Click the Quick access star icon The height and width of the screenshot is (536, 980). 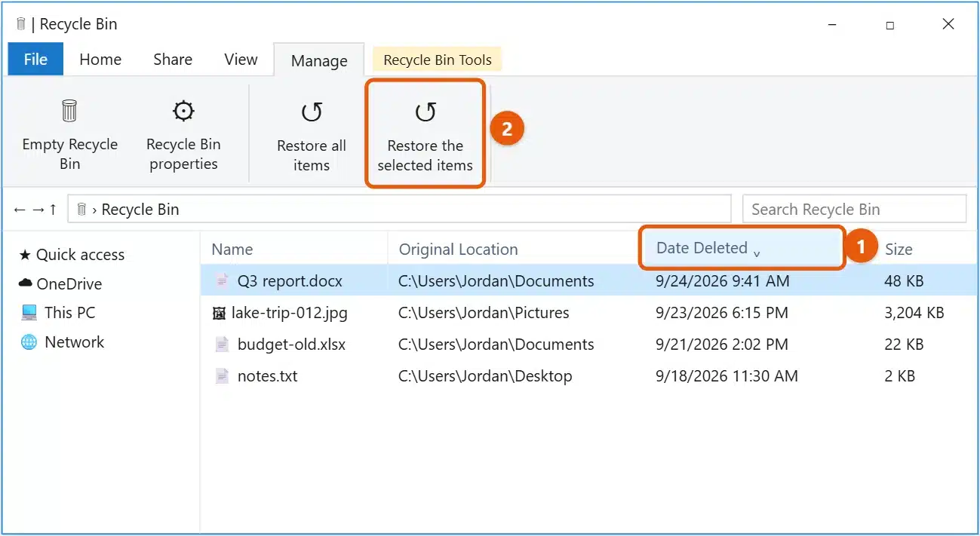tap(25, 255)
